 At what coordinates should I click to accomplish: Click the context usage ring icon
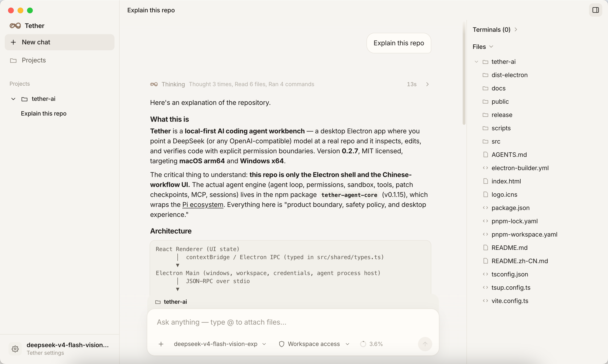coord(363,344)
